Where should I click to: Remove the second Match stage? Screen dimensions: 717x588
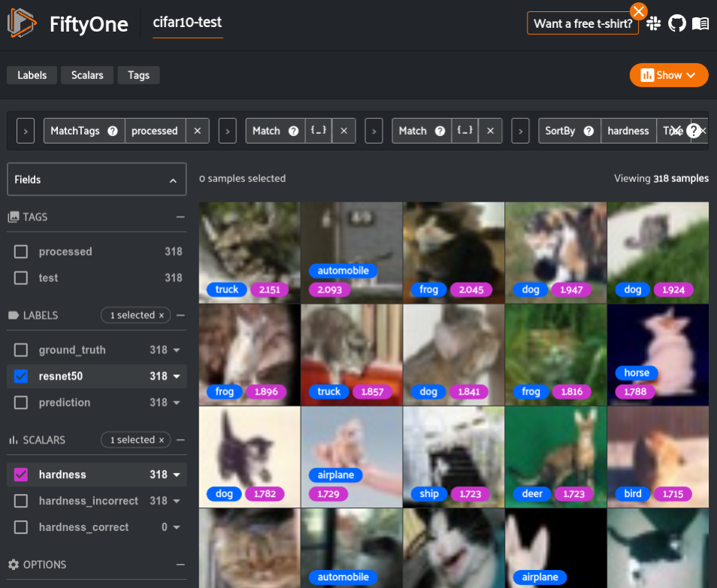490,131
